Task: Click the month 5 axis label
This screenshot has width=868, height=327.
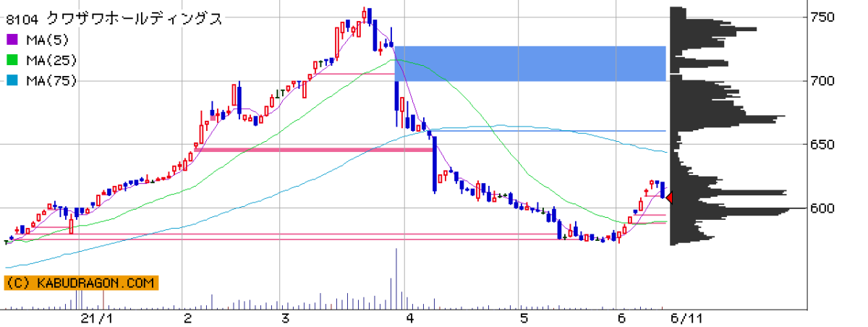Action: point(523,318)
